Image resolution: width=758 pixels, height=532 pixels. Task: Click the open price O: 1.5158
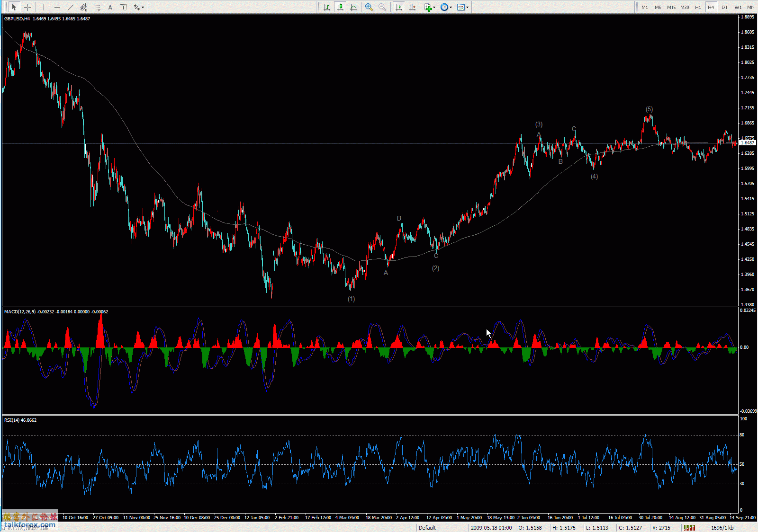530,528
